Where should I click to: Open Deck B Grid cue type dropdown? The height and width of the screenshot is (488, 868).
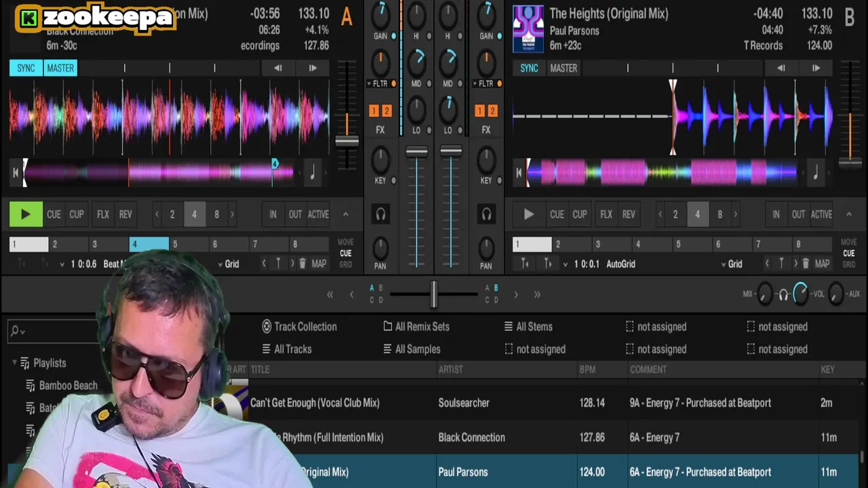coord(731,264)
